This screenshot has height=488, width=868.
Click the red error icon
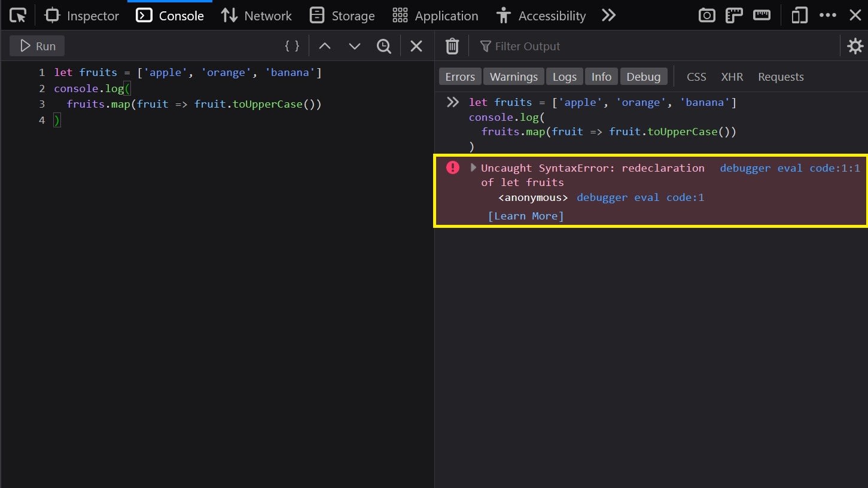click(x=453, y=168)
